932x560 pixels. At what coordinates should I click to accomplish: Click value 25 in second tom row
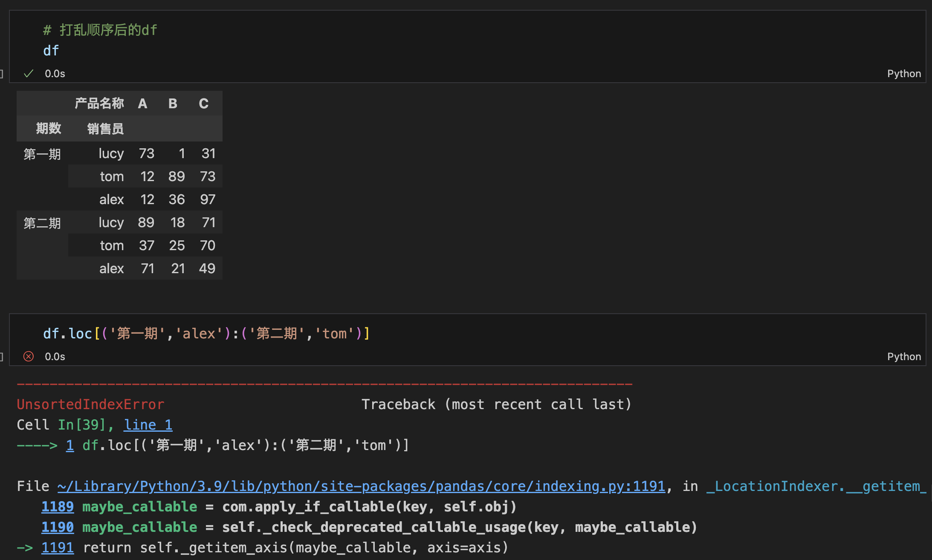tap(177, 245)
